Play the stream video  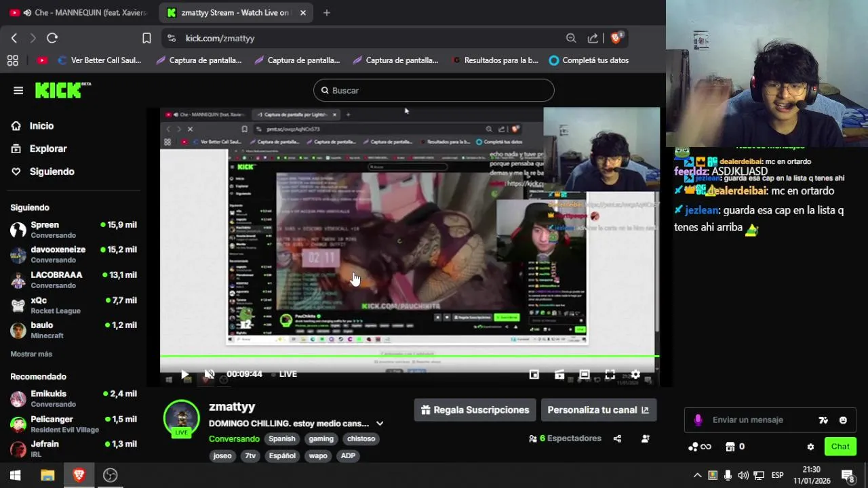[x=184, y=374]
